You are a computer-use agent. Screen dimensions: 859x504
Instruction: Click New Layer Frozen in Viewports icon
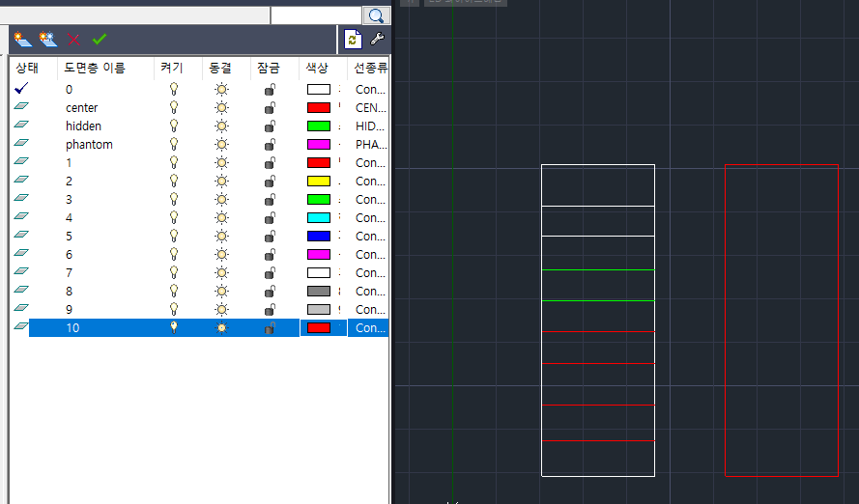(47, 40)
